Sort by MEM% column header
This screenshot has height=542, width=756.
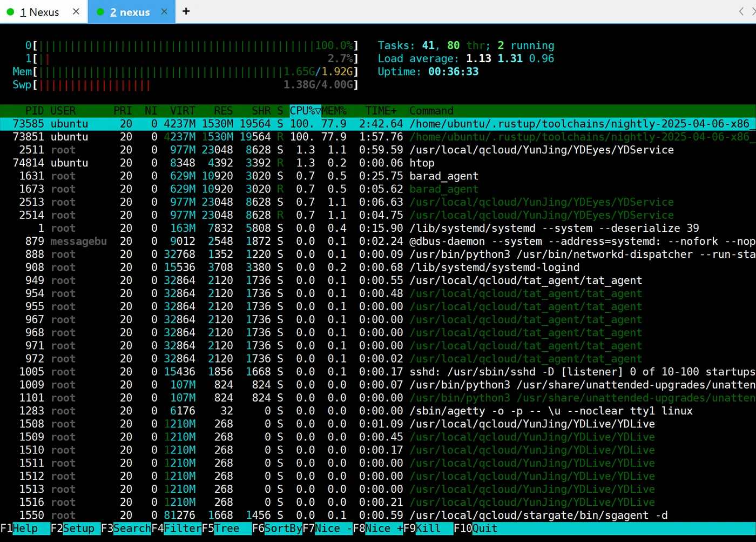coord(334,111)
